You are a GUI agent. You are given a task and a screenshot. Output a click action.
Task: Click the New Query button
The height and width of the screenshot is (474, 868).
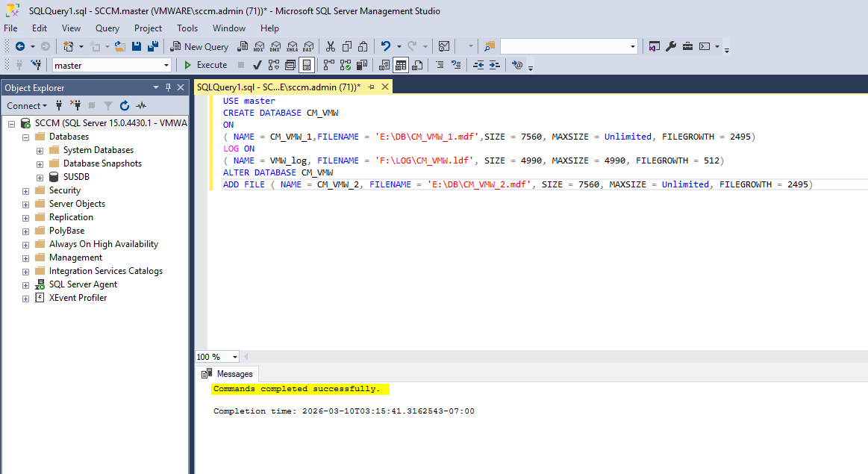coord(199,46)
